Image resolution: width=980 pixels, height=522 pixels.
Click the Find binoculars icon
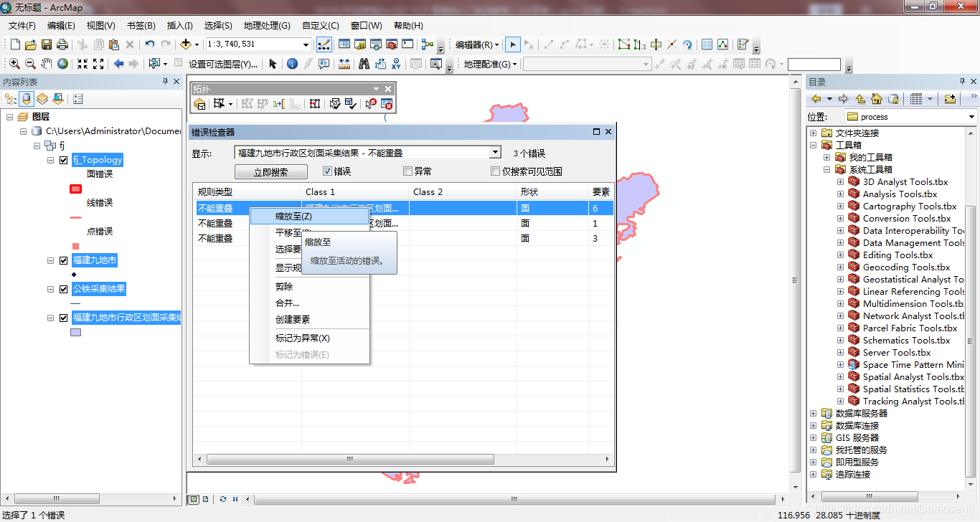click(x=364, y=64)
